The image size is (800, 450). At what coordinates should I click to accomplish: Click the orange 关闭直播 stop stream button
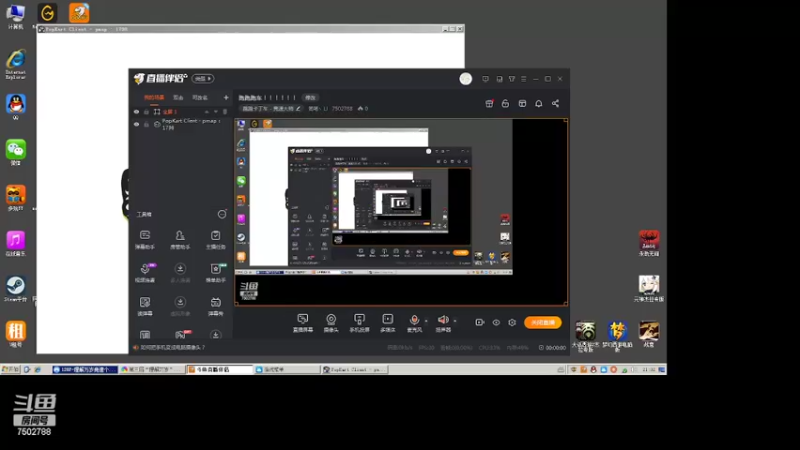point(543,322)
